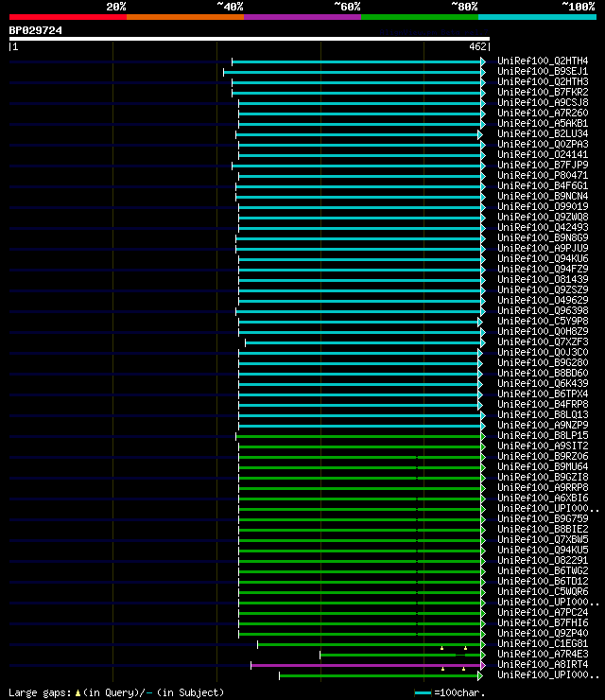Select label UniRef100_A5AKB1

(x=543, y=123)
